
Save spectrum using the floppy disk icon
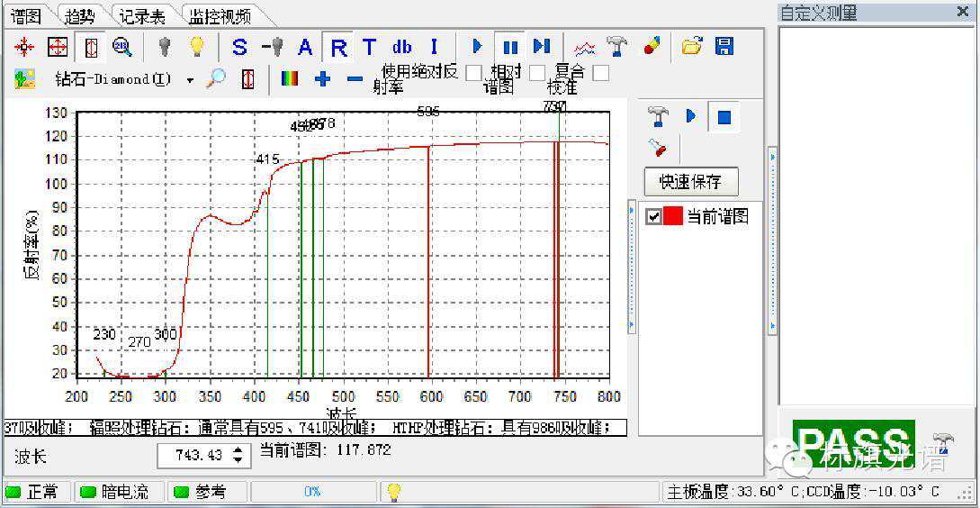(x=724, y=47)
